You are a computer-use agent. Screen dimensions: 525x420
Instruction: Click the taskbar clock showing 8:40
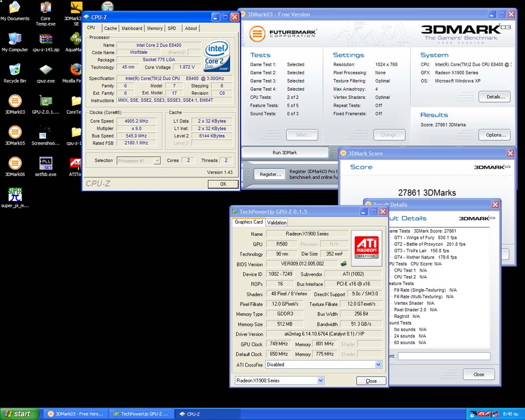(x=510, y=414)
